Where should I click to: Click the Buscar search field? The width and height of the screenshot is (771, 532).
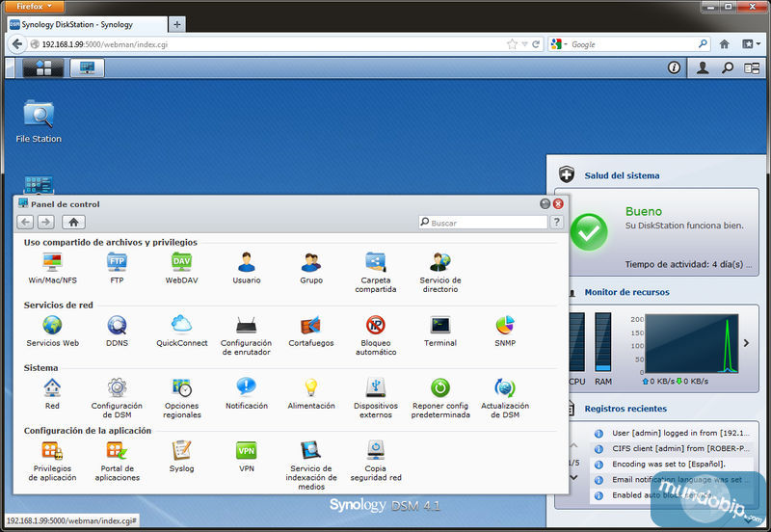pos(483,223)
